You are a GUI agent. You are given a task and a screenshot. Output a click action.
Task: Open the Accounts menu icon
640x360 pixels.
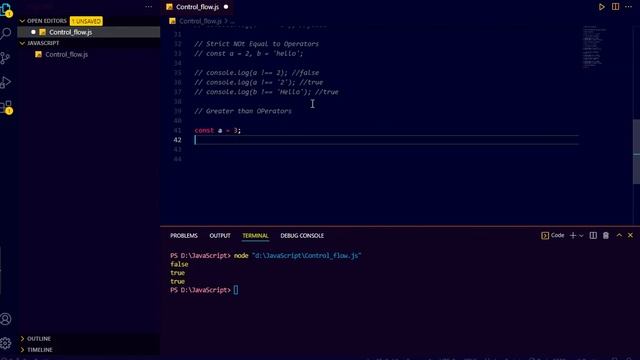point(6,319)
